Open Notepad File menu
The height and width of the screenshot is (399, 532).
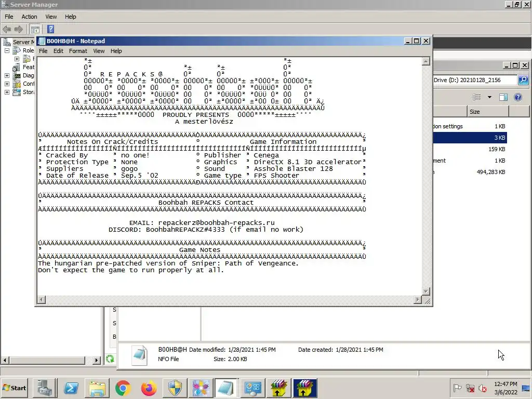43,51
